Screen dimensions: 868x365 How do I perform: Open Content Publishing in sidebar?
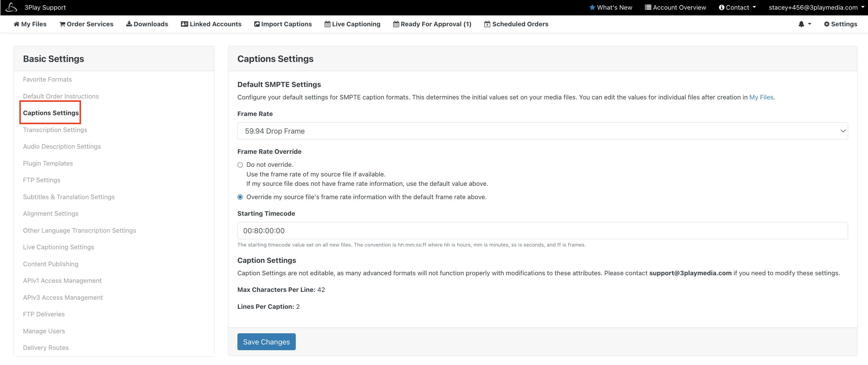coord(51,264)
